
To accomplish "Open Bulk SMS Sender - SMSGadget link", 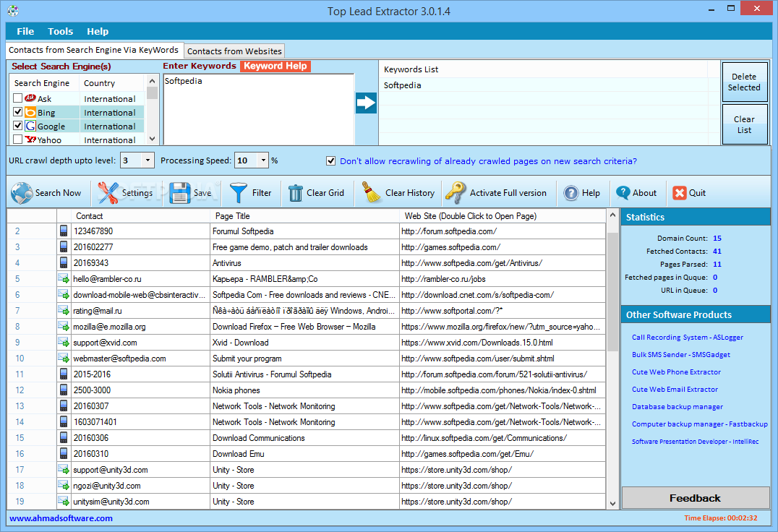I will (x=681, y=354).
